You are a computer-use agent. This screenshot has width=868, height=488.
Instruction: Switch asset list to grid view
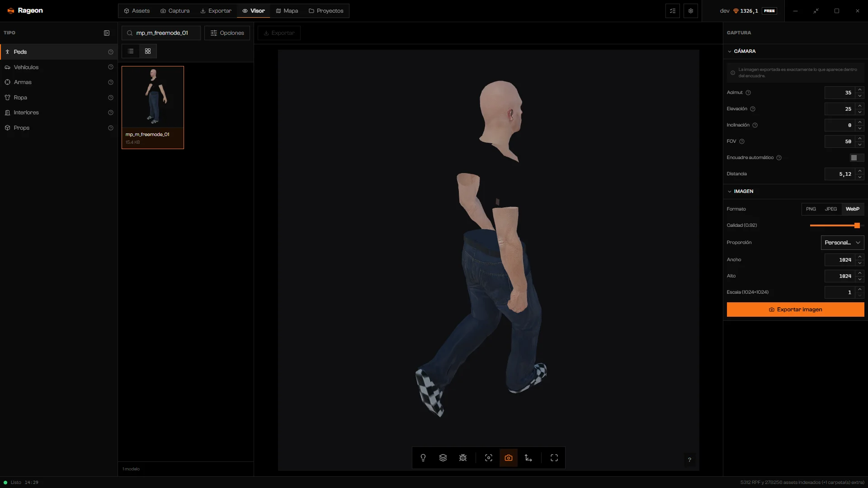(x=148, y=51)
